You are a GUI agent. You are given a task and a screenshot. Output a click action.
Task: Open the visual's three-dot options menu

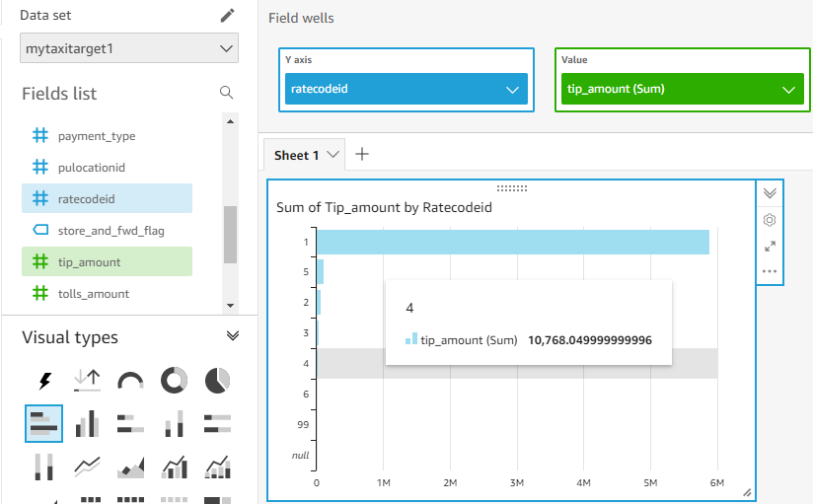click(770, 271)
